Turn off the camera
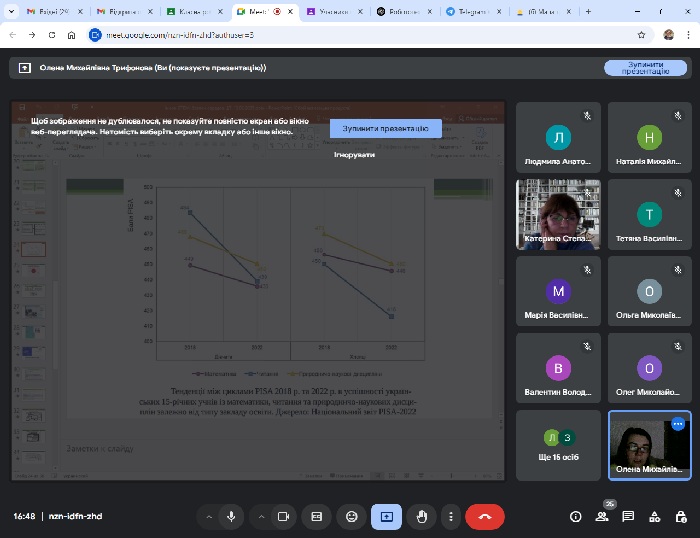Viewport: 700px width, 538px height. point(283,516)
